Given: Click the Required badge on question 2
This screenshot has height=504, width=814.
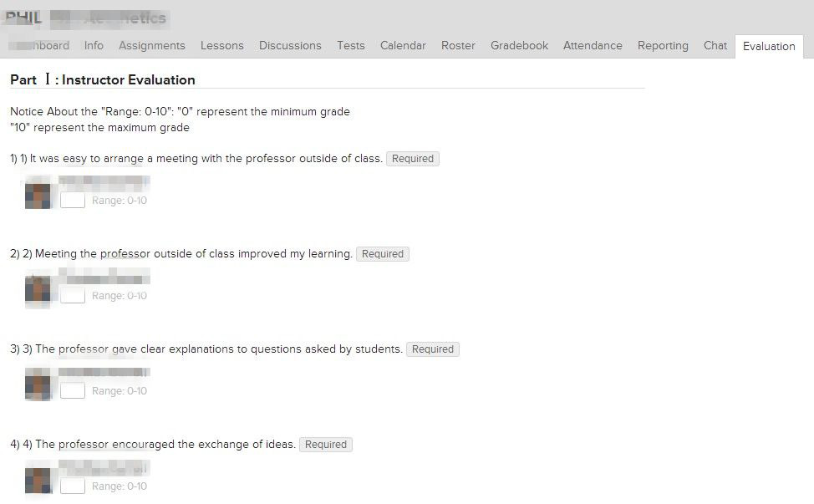Looking at the screenshot, I should coord(383,254).
